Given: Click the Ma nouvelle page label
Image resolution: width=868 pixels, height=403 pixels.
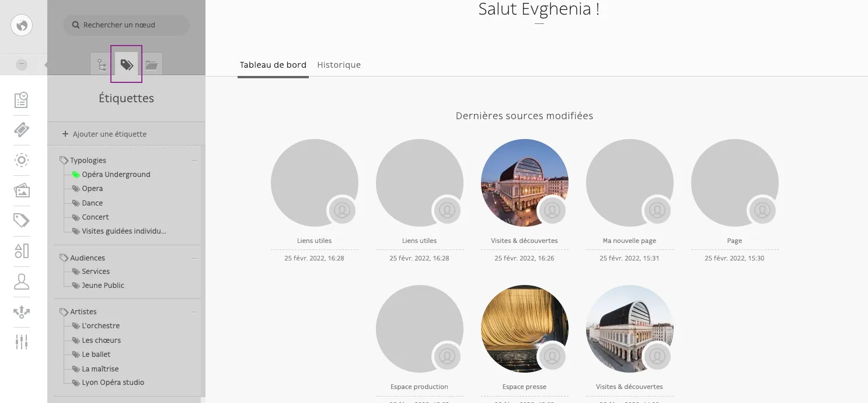Looking at the screenshot, I should coord(629,241).
